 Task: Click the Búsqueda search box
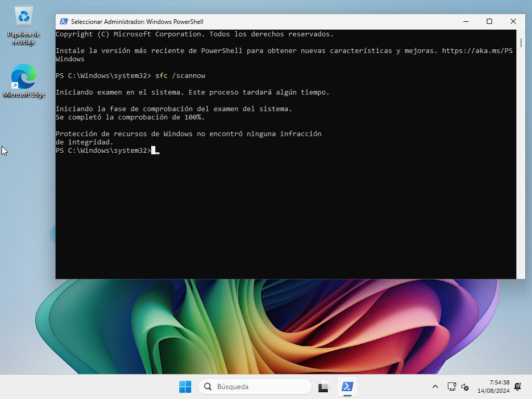click(255, 387)
